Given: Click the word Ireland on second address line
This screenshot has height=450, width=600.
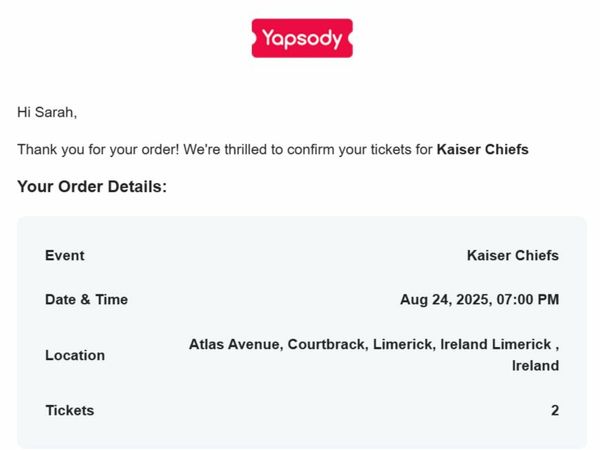Looking at the screenshot, I should pos(535,365).
